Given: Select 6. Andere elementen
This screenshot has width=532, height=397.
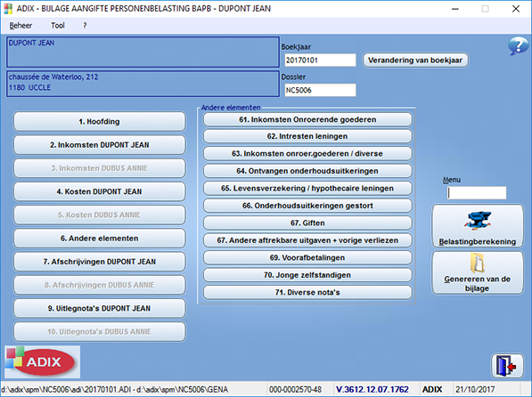Looking at the screenshot, I should point(100,239).
